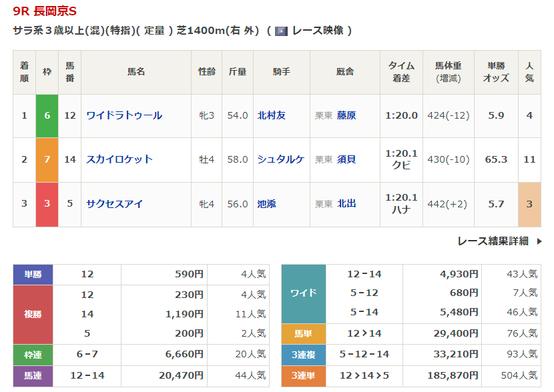Select the 単勝 payout label

(33, 274)
